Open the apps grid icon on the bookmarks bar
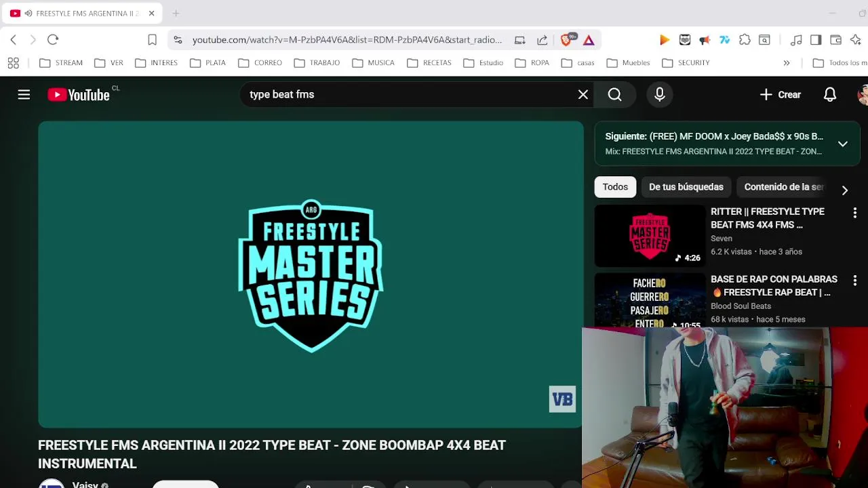 (13, 63)
